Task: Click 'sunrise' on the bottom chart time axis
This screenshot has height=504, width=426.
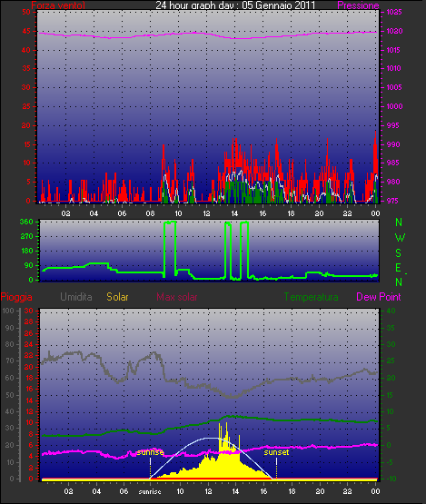Action: (x=150, y=491)
